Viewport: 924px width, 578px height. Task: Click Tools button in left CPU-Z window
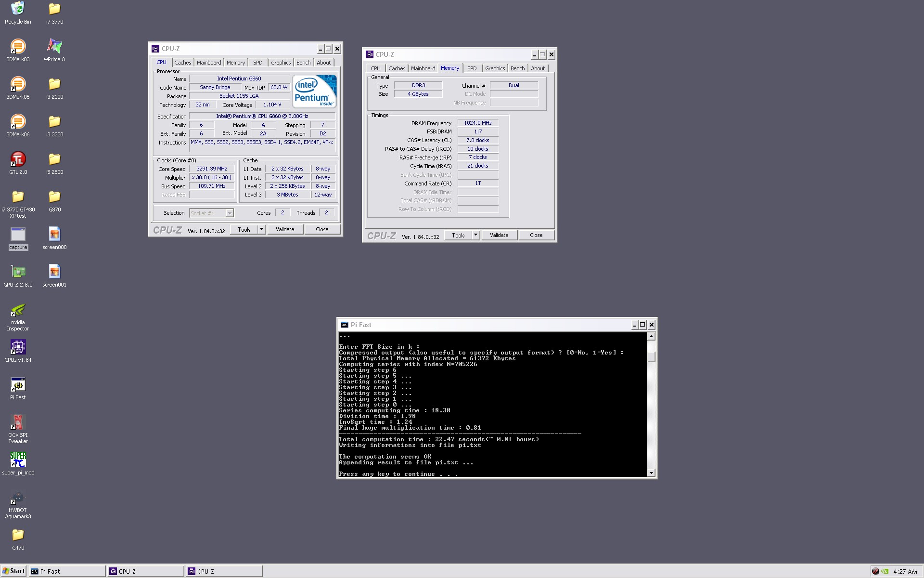[244, 229]
